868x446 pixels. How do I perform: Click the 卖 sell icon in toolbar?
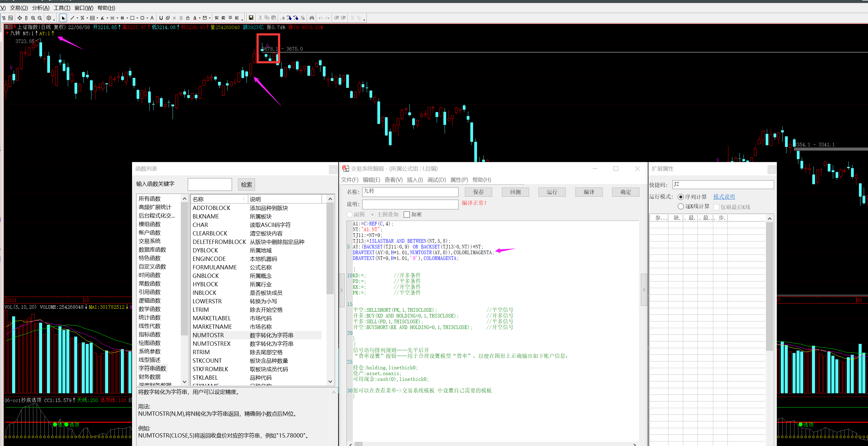[224, 18]
